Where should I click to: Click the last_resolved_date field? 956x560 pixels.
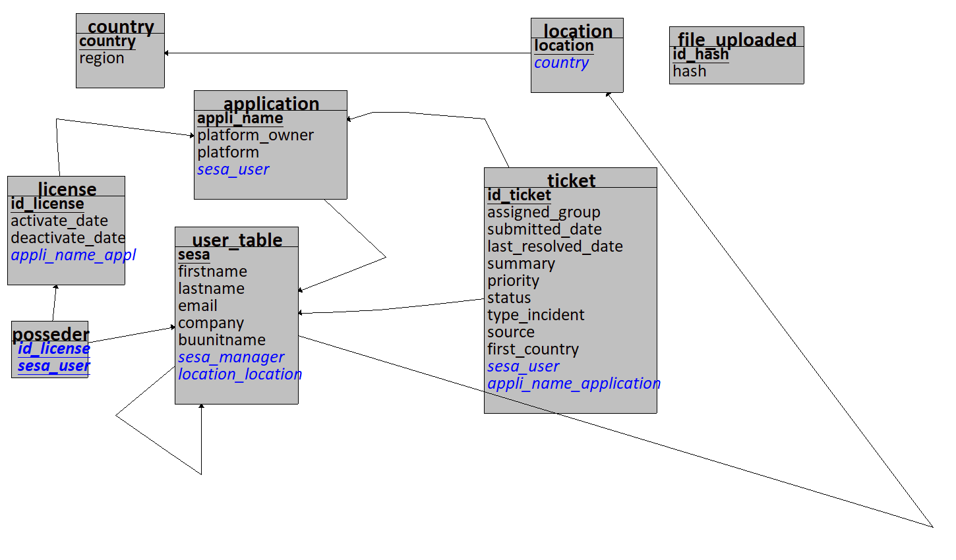click(555, 247)
